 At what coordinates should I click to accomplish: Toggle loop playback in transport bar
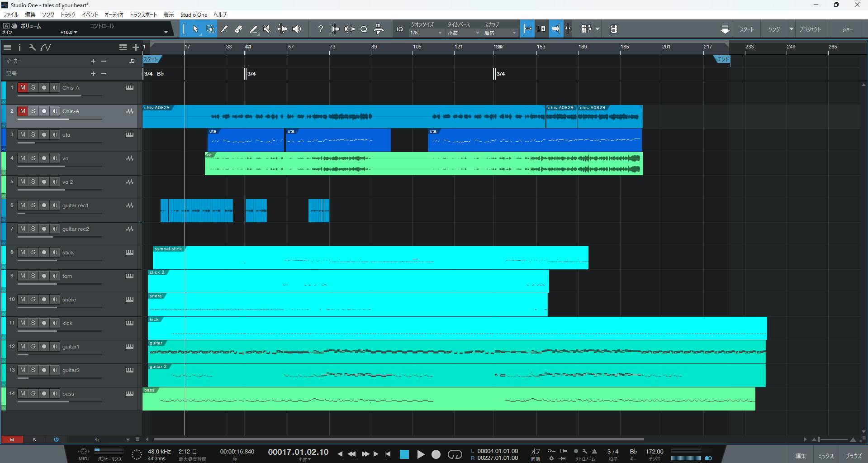455,454
